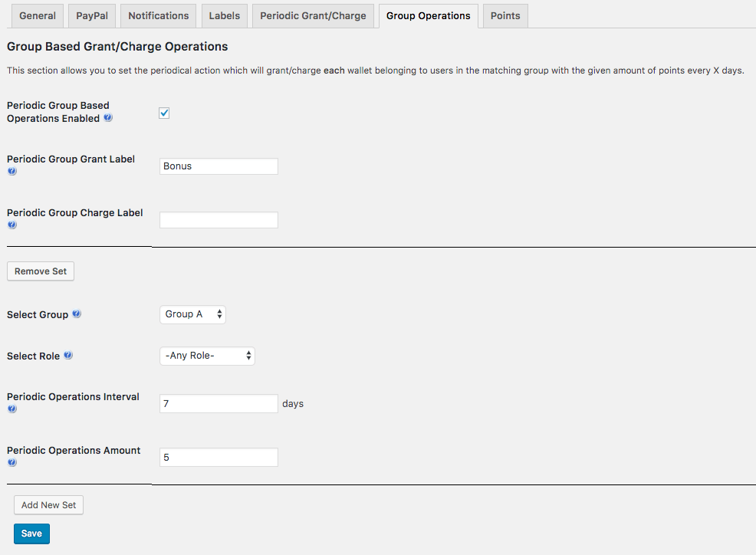Click help icon next to Select Group

point(77,314)
